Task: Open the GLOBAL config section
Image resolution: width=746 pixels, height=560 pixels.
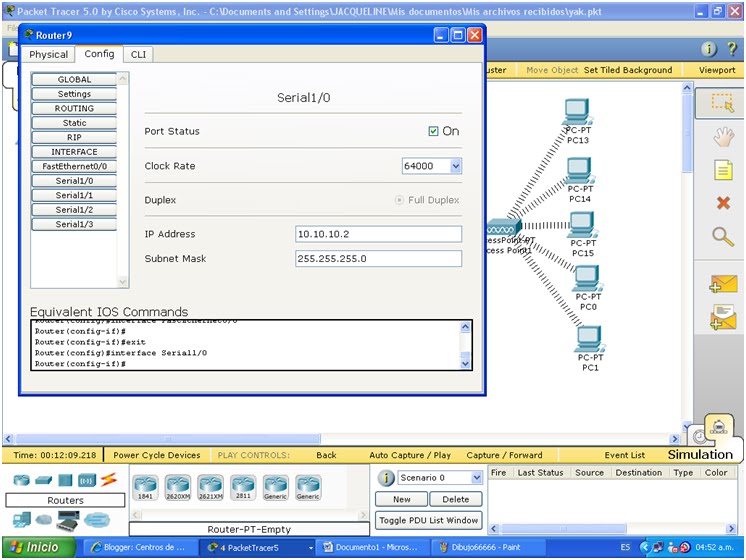Action: (74, 79)
